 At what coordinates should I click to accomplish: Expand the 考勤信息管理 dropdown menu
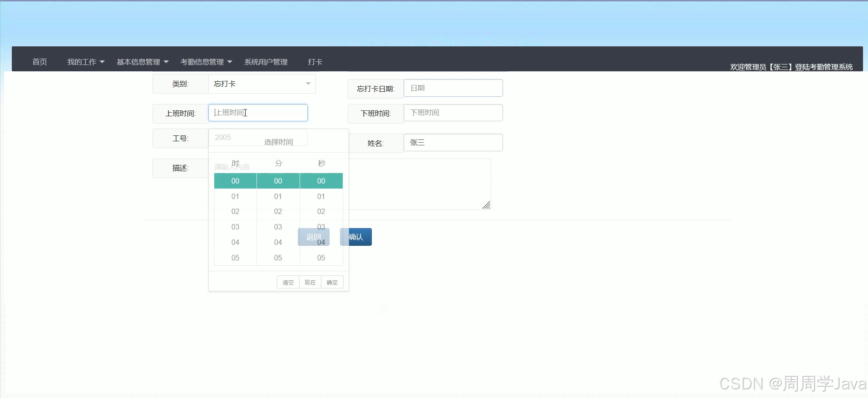206,62
